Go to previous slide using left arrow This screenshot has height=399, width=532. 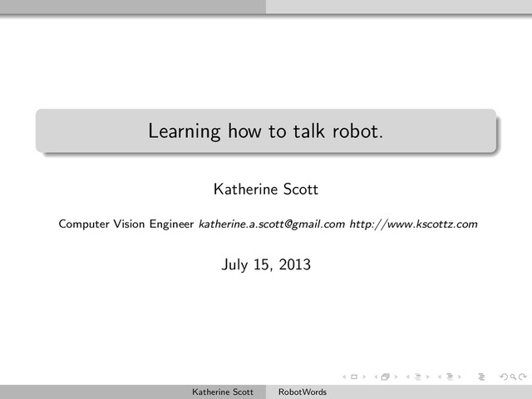click(344, 377)
